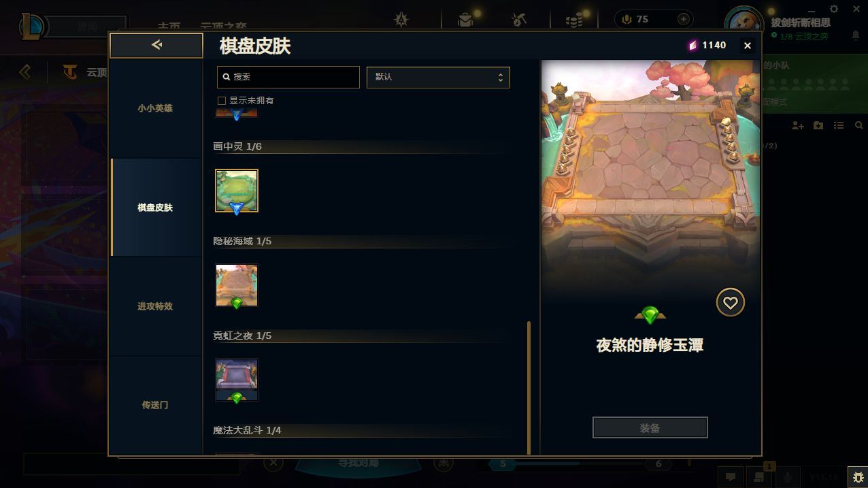Click the plus icon next to 75
Image resolution: width=868 pixels, height=488 pixels.
click(684, 19)
